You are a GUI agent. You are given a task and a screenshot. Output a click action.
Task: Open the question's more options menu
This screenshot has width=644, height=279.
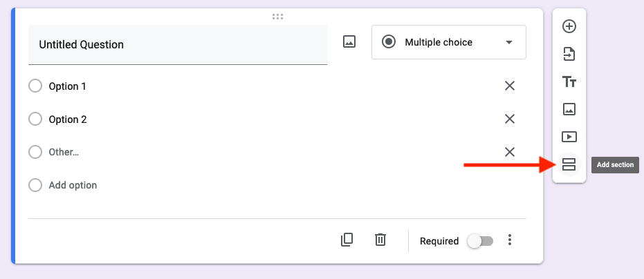tap(510, 240)
